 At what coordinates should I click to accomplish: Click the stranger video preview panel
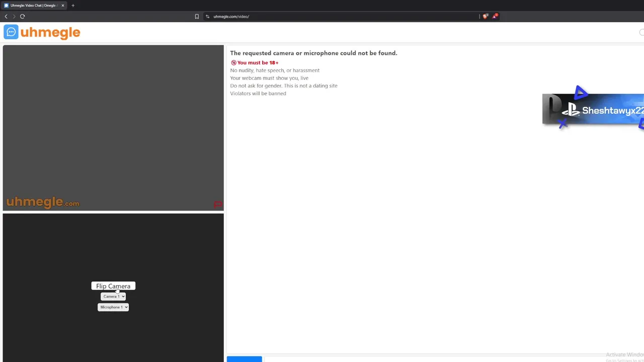[113, 128]
